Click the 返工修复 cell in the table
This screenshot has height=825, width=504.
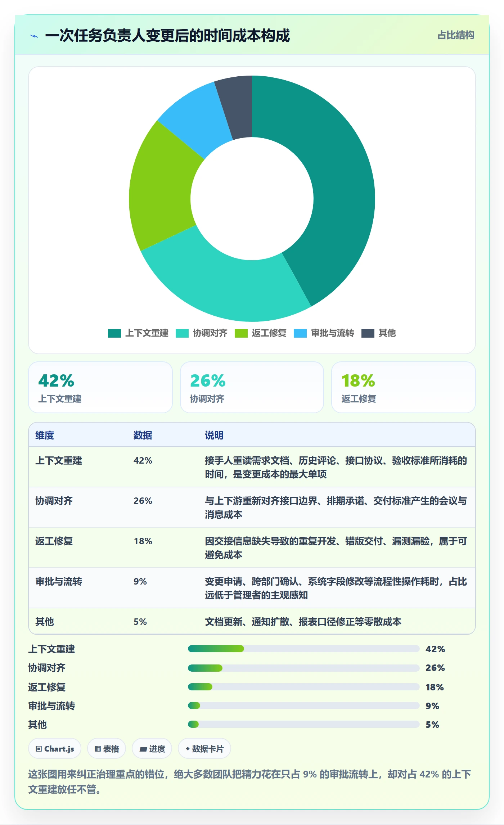coord(54,541)
